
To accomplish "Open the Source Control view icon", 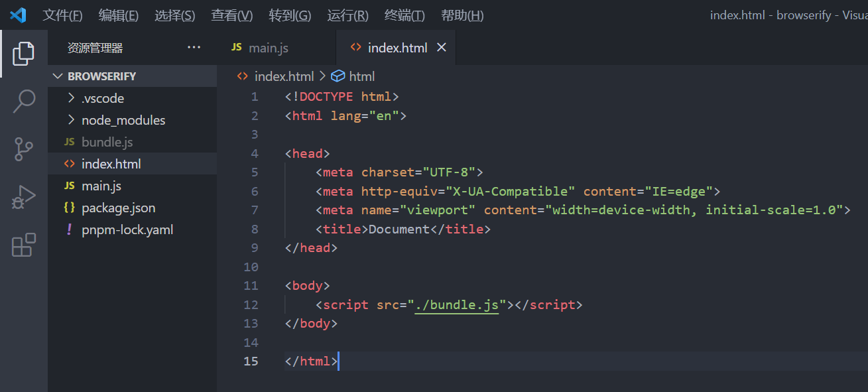I will pyautogui.click(x=23, y=150).
